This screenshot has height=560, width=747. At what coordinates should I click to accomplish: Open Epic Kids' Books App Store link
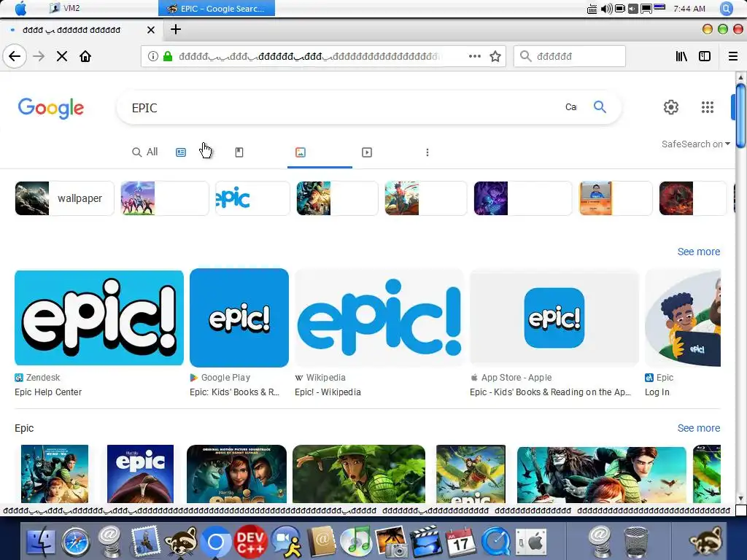tap(550, 392)
